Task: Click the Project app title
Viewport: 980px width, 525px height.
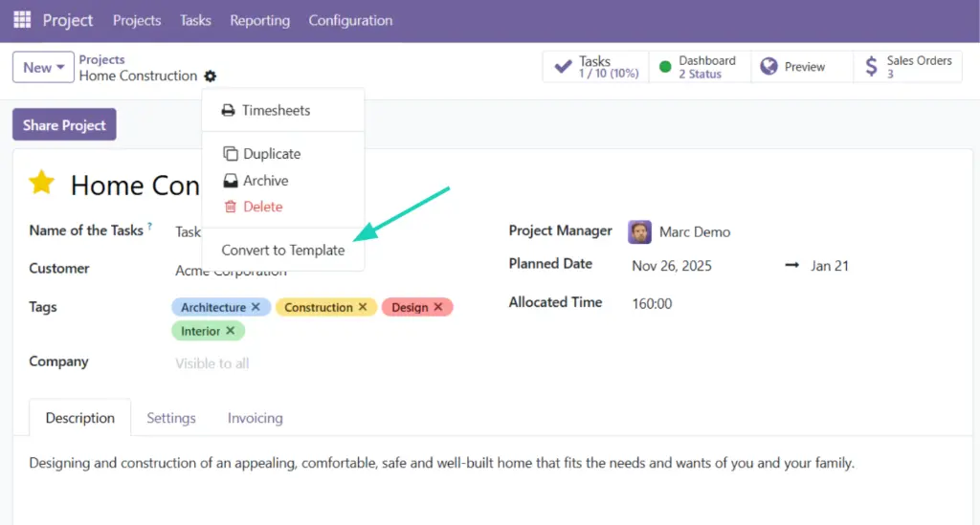Action: pos(68,20)
